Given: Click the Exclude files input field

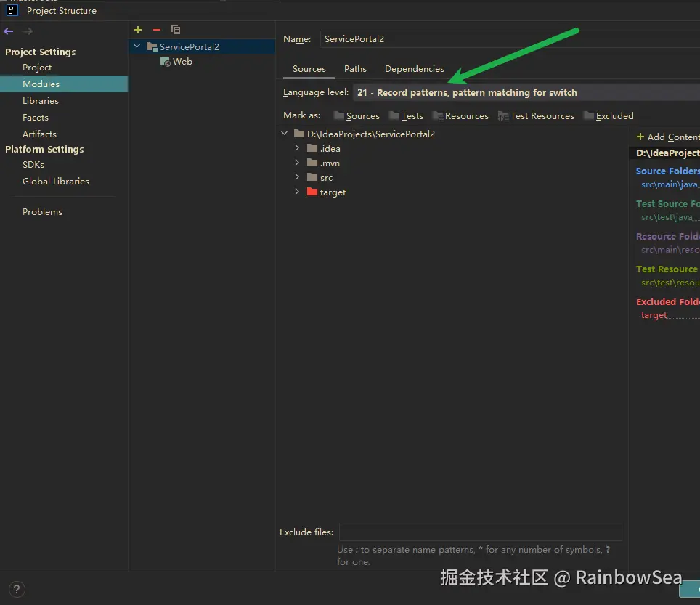Looking at the screenshot, I should 480,532.
